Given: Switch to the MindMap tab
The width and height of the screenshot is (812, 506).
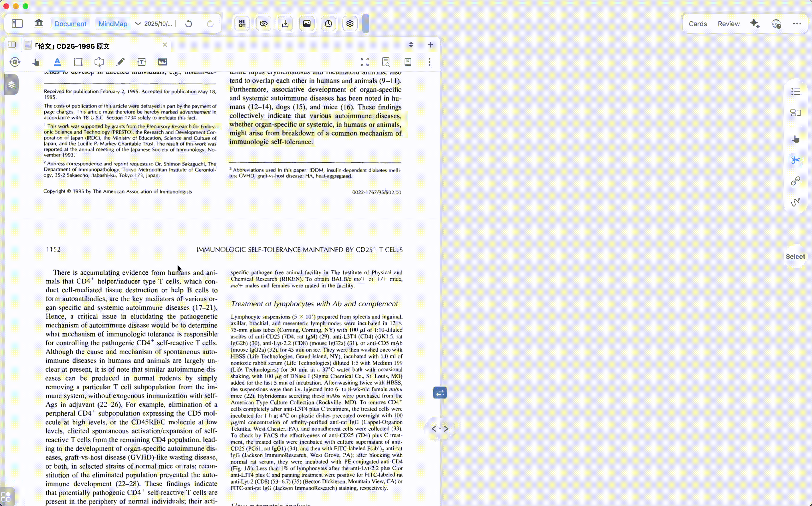Looking at the screenshot, I should pyautogui.click(x=112, y=24).
